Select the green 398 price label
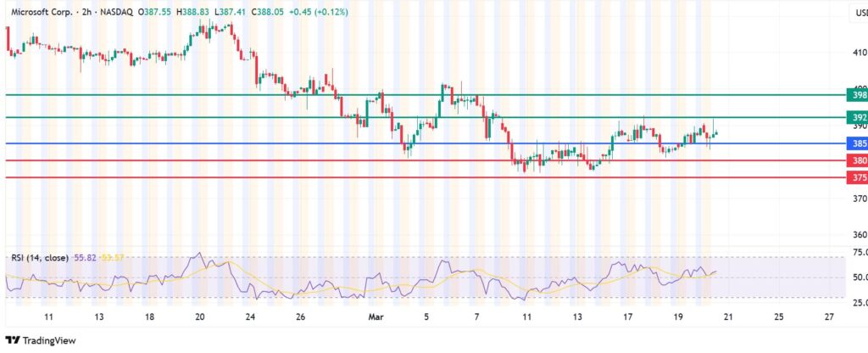 [856, 95]
